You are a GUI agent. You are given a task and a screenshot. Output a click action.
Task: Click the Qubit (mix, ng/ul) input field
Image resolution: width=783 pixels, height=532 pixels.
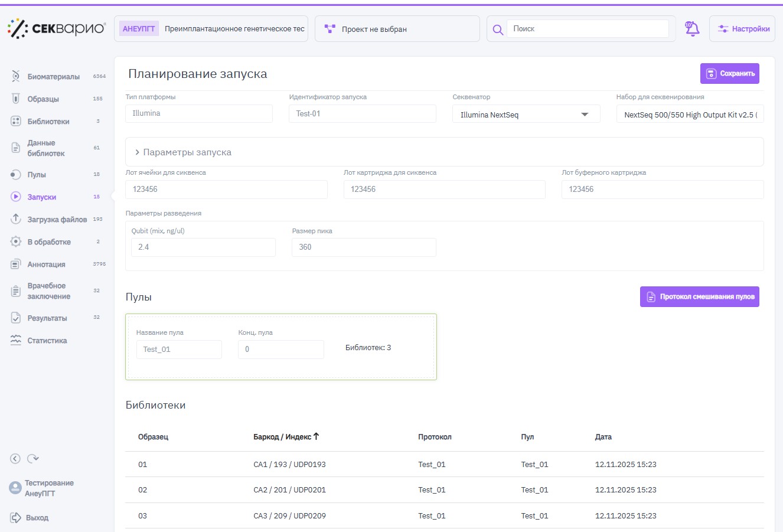click(x=203, y=247)
